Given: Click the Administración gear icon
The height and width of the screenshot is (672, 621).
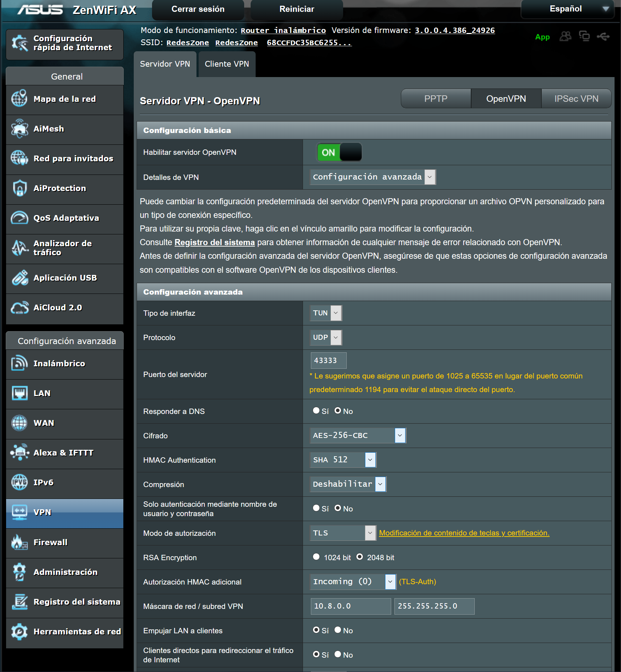Looking at the screenshot, I should pos(19,572).
